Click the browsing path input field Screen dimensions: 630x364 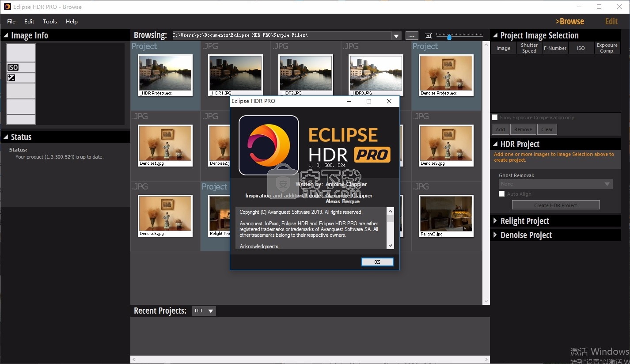pos(282,35)
